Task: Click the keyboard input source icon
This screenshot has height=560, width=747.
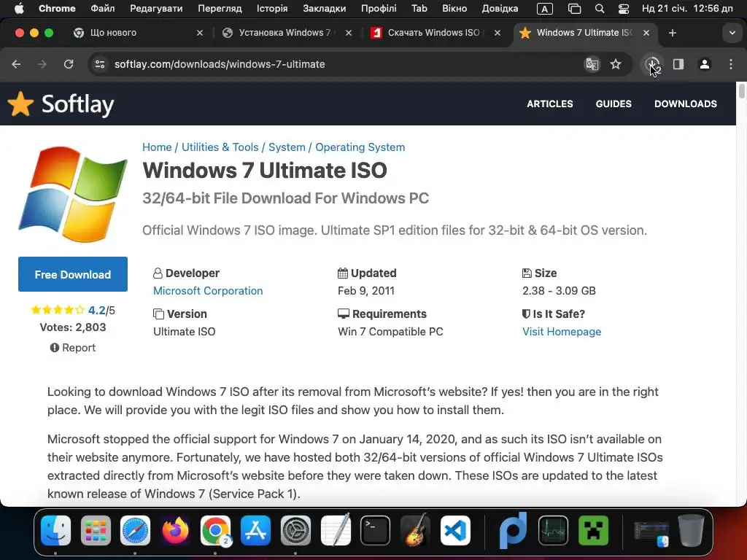Action: click(x=544, y=9)
